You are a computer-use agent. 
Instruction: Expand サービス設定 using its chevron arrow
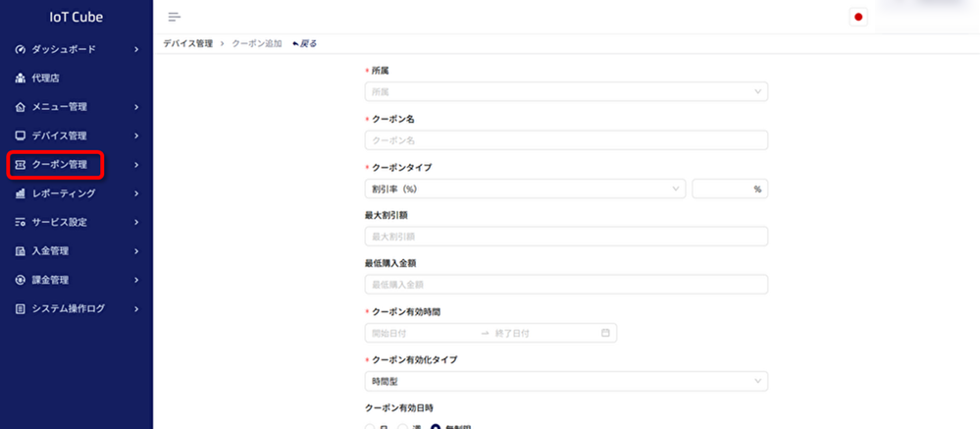pyautogui.click(x=136, y=222)
